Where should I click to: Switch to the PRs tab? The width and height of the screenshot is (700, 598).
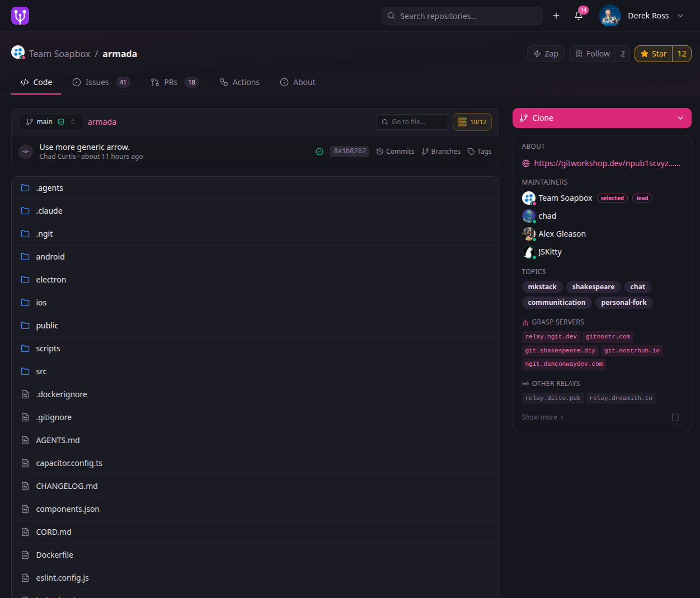(x=175, y=82)
